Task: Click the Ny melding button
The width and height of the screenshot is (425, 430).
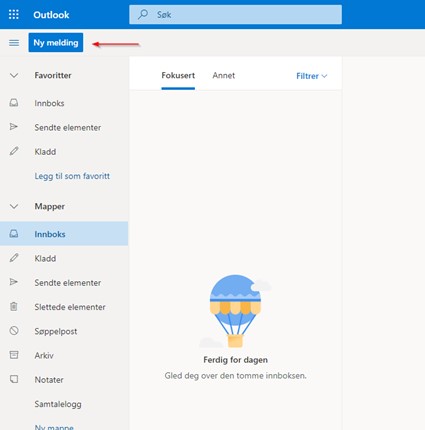Action: [56, 42]
